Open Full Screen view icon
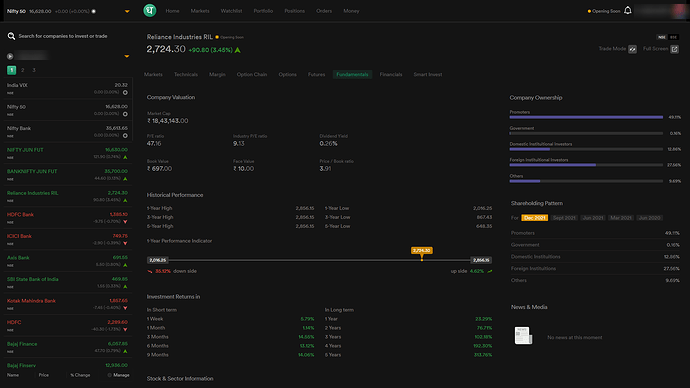The image size is (690, 388). click(674, 49)
